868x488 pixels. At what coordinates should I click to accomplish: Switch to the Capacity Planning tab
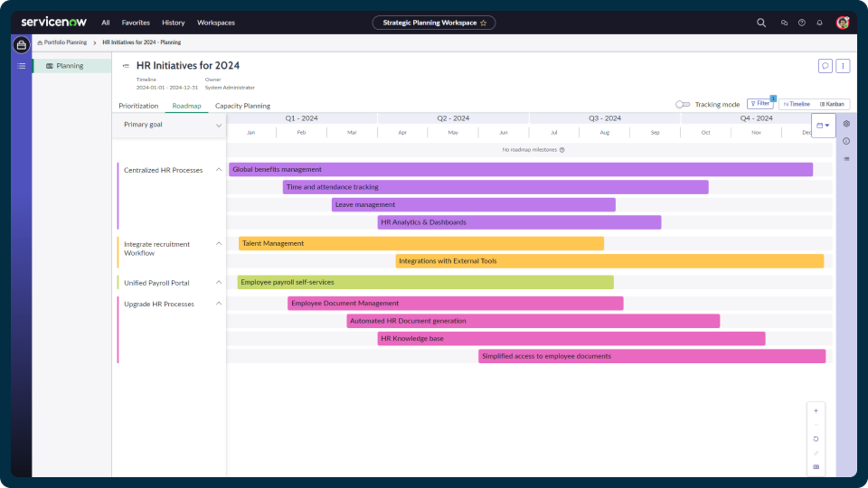242,106
